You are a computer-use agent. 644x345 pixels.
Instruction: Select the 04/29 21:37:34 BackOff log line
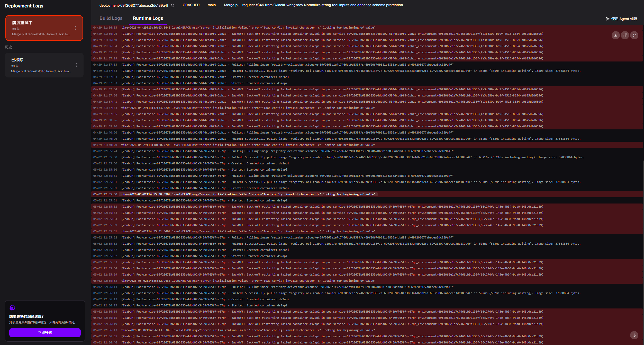click(367, 89)
